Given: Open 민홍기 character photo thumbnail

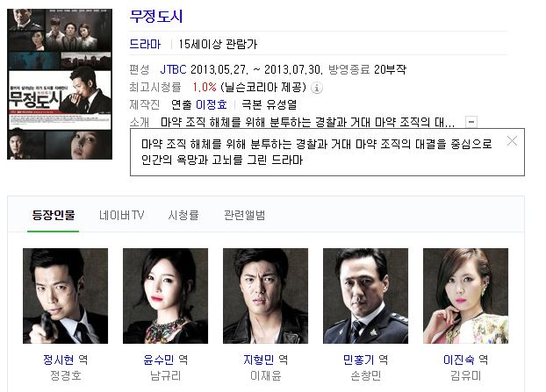Looking at the screenshot, I should 366,296.
